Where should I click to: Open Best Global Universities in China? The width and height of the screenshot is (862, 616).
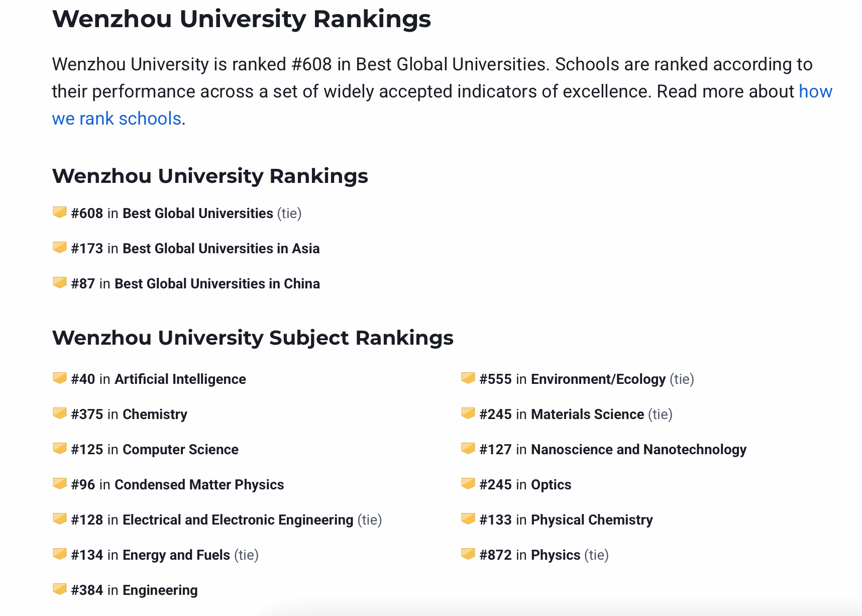[217, 284]
